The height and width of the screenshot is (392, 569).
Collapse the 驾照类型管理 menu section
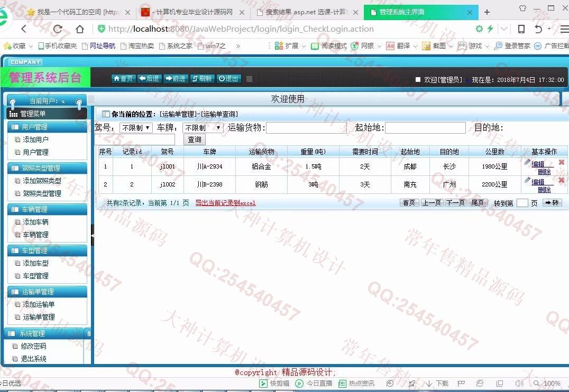[x=47, y=168]
